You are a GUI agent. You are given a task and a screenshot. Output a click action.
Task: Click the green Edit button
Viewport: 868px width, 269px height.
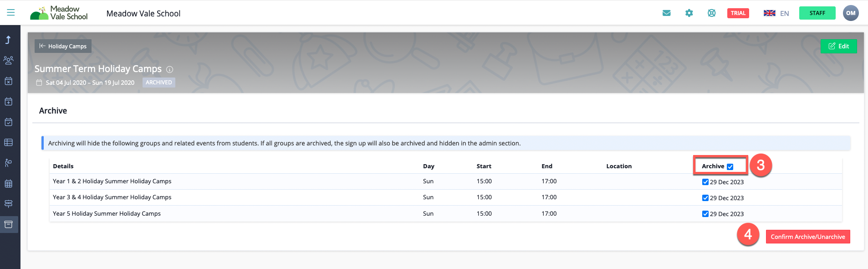(x=838, y=46)
